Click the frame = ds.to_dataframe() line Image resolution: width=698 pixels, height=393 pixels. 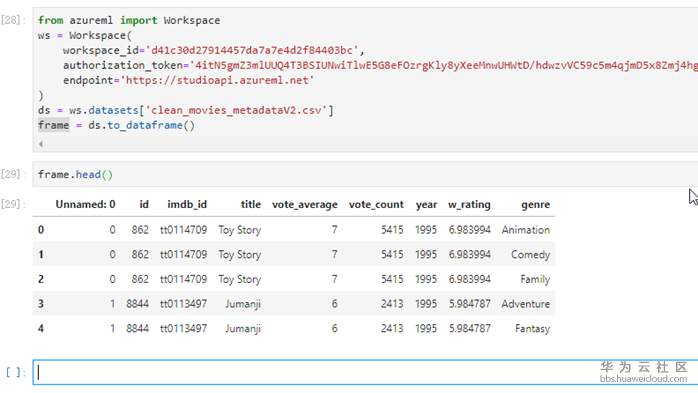[117, 126]
